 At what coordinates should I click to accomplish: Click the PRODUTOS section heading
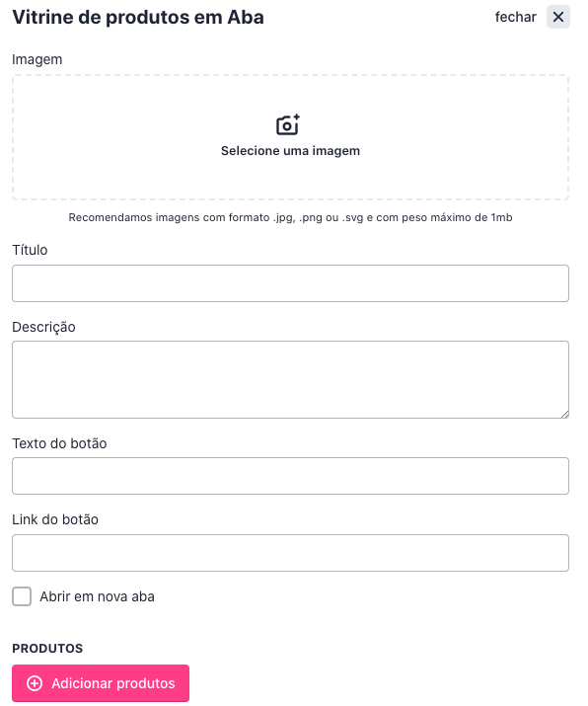47,649
